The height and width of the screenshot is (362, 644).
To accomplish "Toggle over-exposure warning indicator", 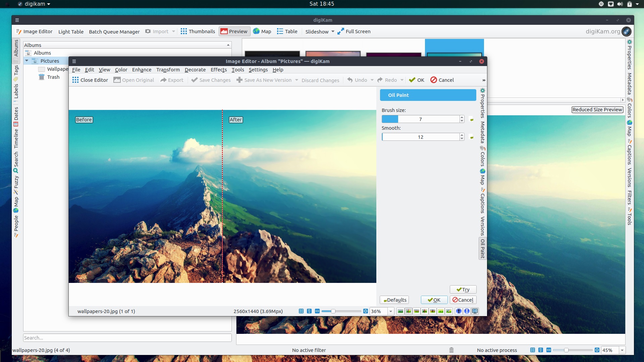I will tap(467, 311).
